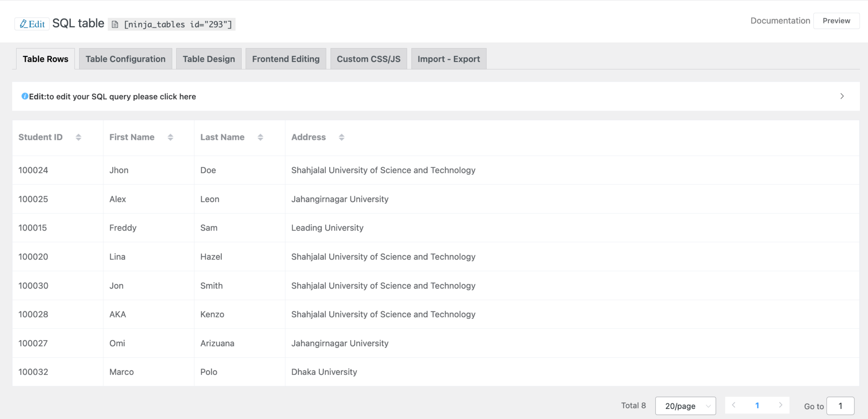Go to previous page arrow
This screenshot has height=419, width=868.
point(734,405)
